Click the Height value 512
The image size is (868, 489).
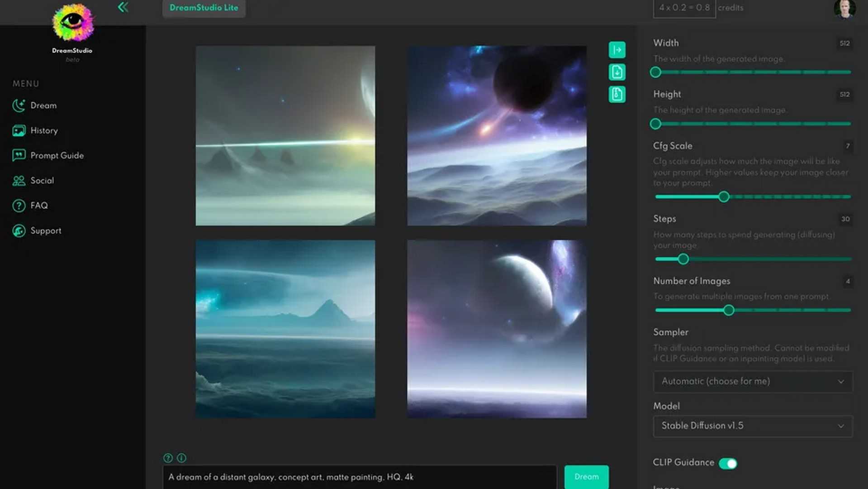(844, 95)
